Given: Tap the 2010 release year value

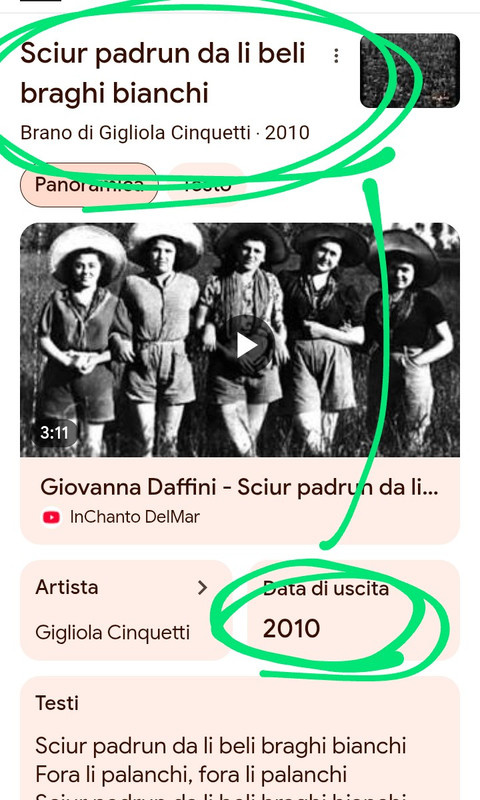Looking at the screenshot, I should coord(291,628).
